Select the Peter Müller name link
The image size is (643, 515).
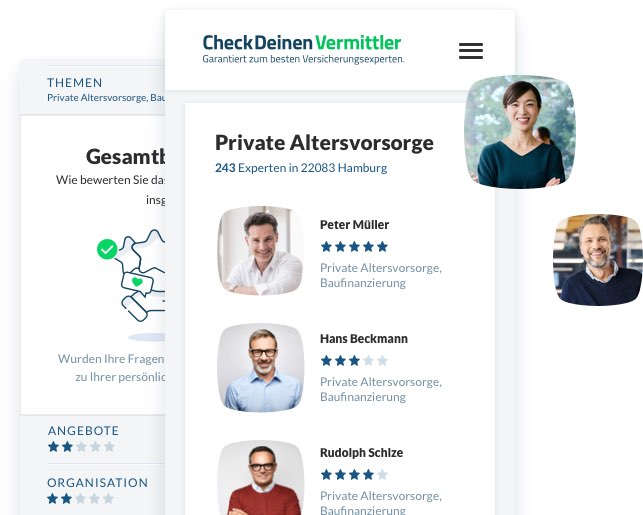[x=354, y=225]
